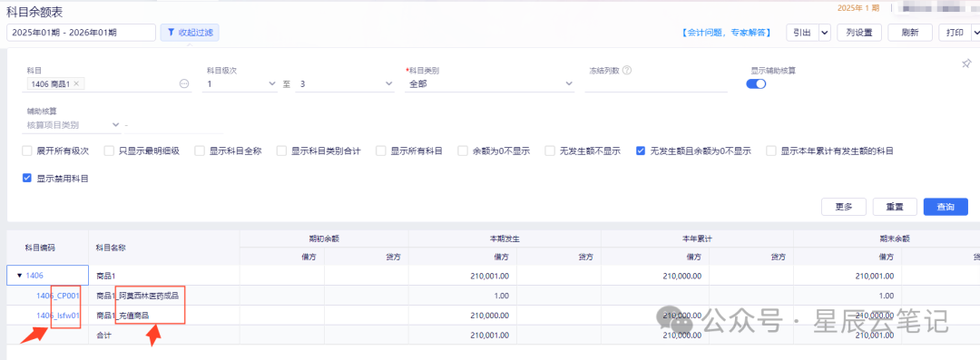This screenshot has width=980, height=360.
Task: Enable the 显示科目全称 checkbox
Action: pyautogui.click(x=200, y=151)
